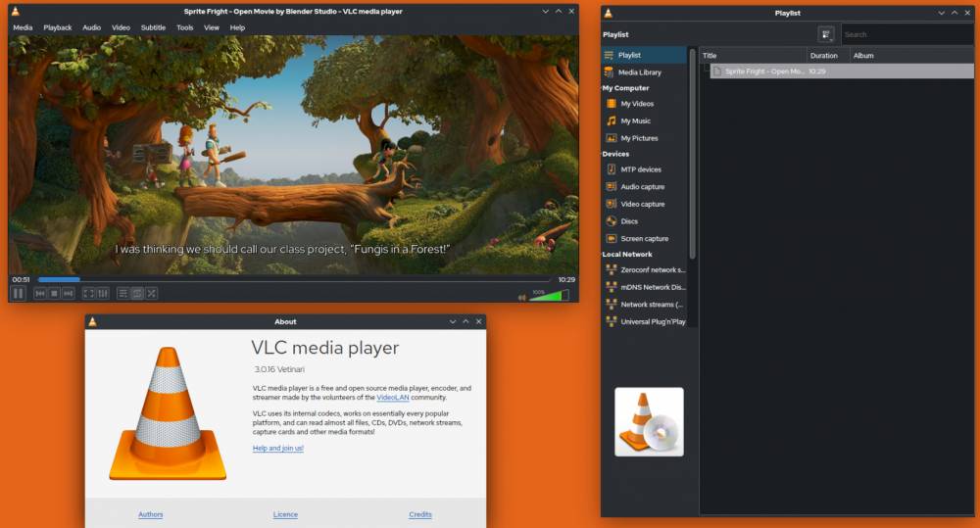Toggle fullscreen video mode

89,293
